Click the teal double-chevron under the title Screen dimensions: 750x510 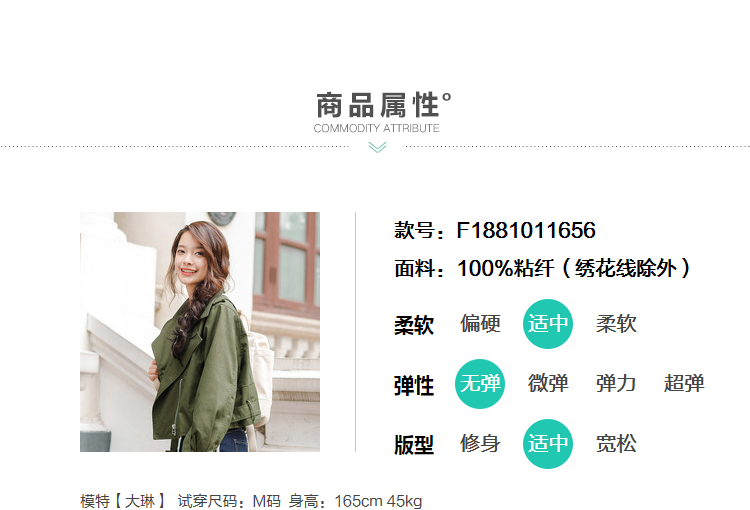click(377, 147)
